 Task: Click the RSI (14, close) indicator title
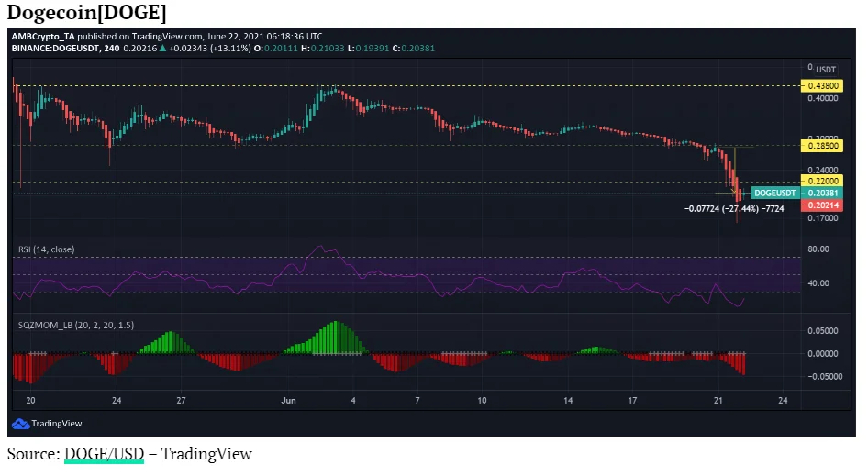coord(47,249)
